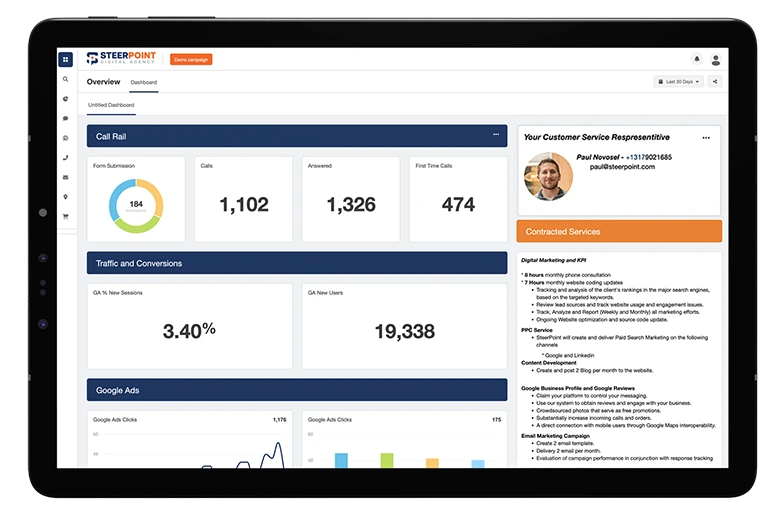Select the Dashboard tab
The height and width of the screenshot is (518, 780).
click(144, 83)
